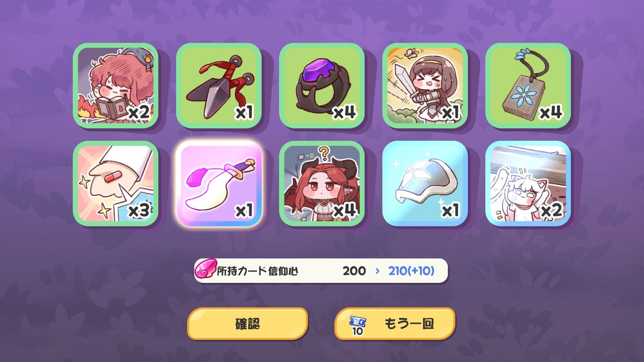
Task: Tap the x4 count on the ring card
Action: click(344, 113)
